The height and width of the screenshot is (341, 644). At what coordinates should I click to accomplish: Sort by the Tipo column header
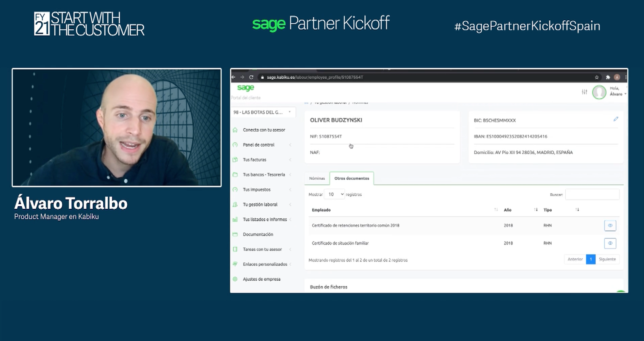point(548,210)
